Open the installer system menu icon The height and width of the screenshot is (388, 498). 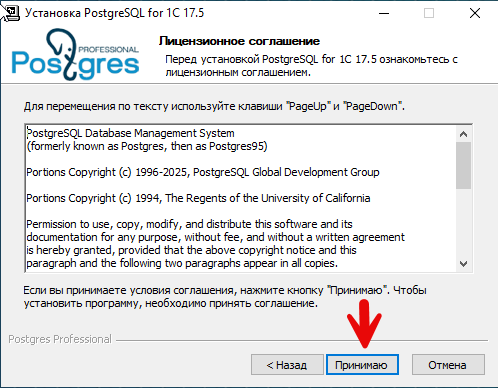point(12,13)
